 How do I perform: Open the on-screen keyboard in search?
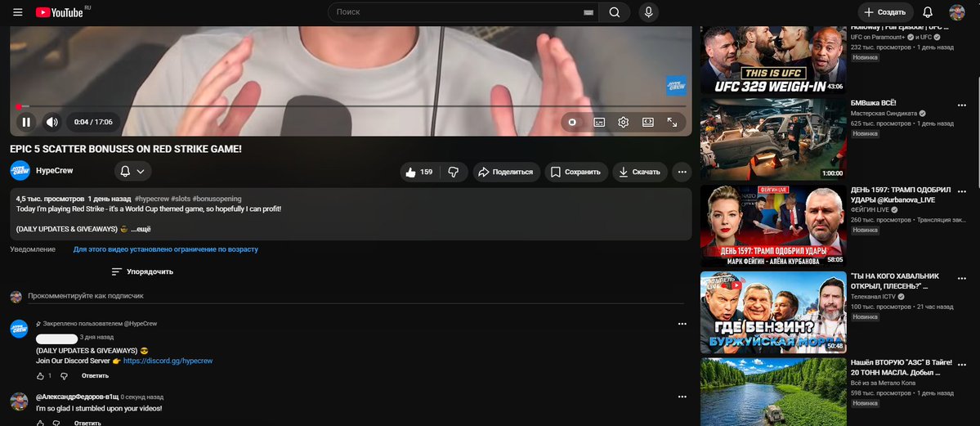tap(588, 12)
